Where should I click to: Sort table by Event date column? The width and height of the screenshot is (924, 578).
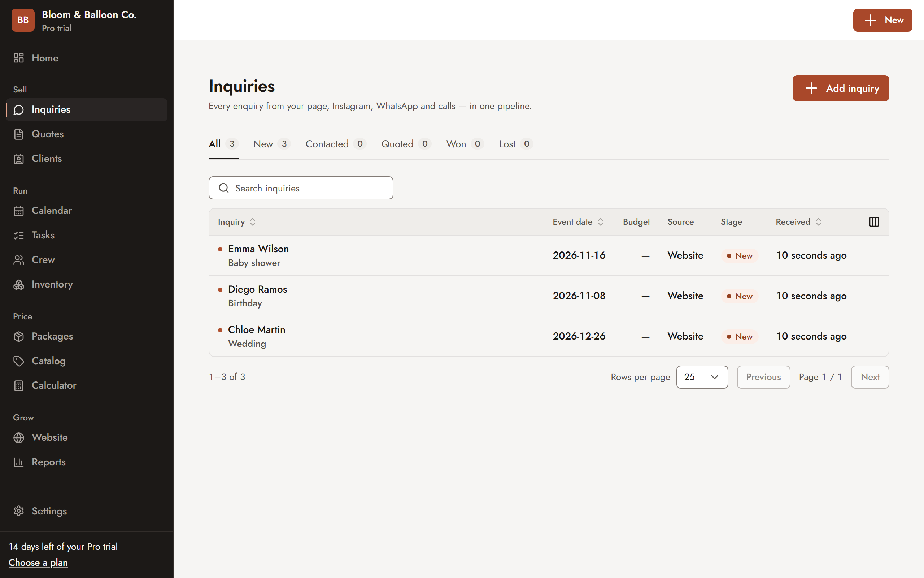click(x=578, y=222)
